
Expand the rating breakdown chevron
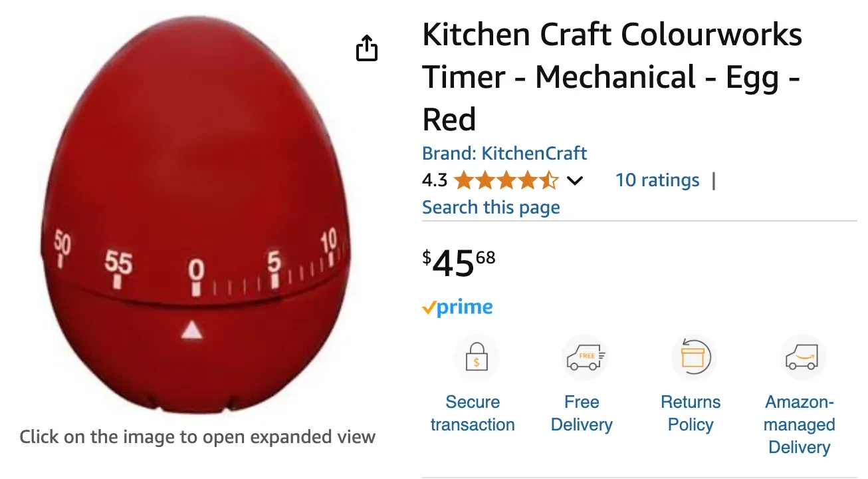[x=574, y=180]
